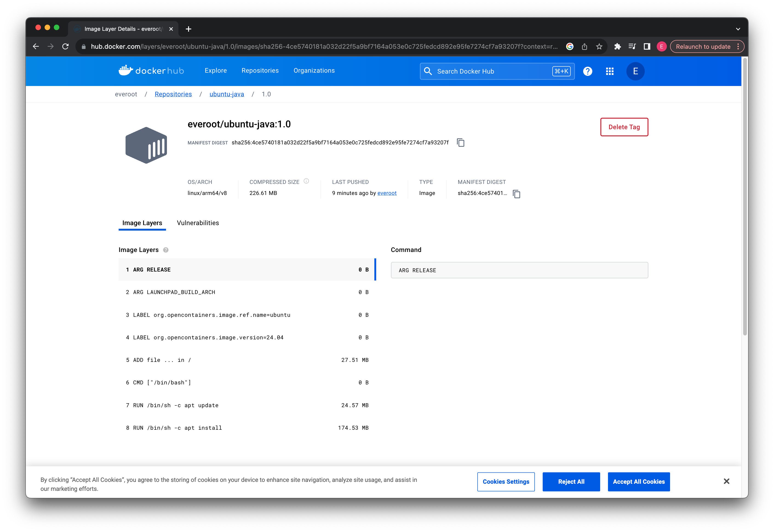The width and height of the screenshot is (774, 532).
Task: Open Repositories in top navigation
Action: [260, 71]
